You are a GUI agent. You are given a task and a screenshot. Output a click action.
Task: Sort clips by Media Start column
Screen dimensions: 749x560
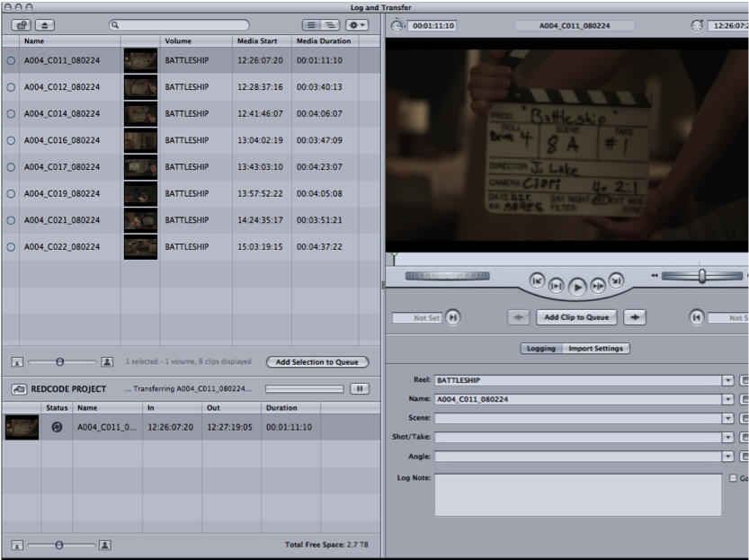[x=262, y=41]
